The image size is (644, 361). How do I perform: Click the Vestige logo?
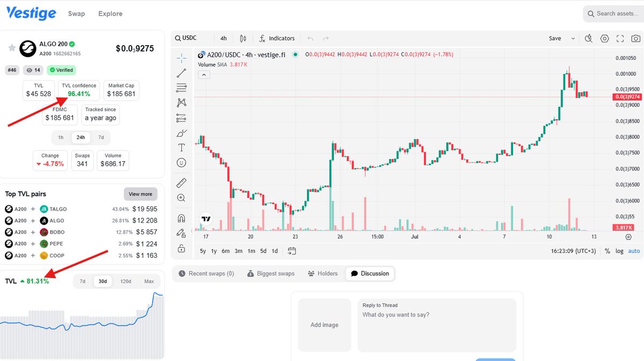coord(31,13)
